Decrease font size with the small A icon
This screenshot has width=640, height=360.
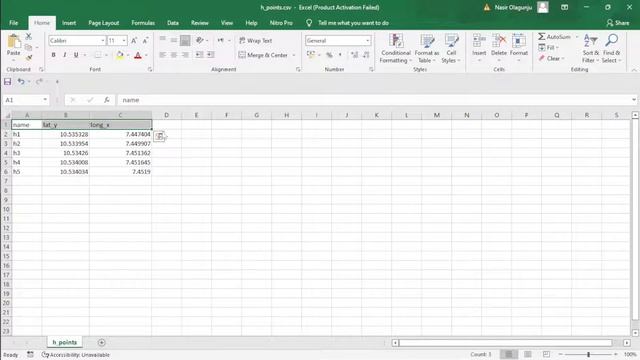pos(145,40)
